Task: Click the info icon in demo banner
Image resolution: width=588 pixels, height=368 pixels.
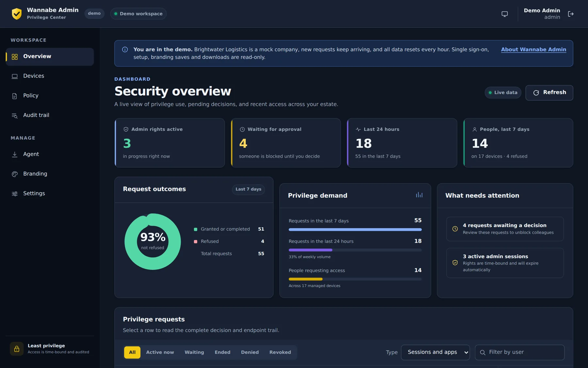Action: [125, 49]
